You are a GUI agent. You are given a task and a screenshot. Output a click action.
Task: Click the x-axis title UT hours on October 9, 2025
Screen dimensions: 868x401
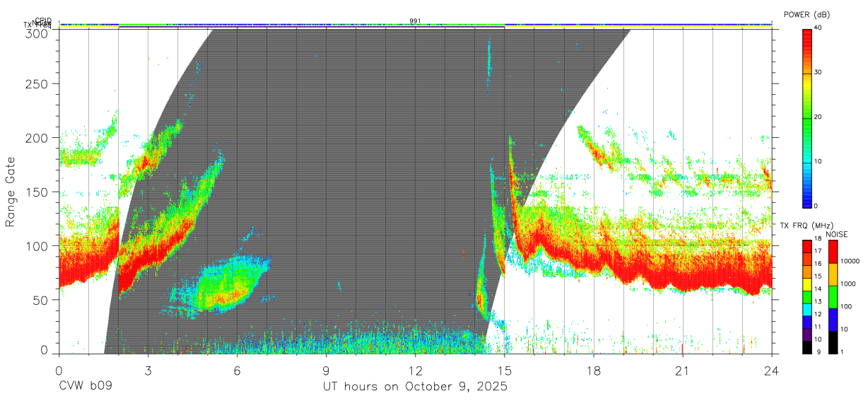tap(415, 388)
